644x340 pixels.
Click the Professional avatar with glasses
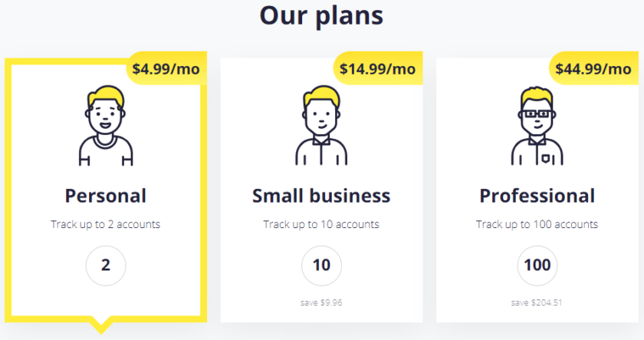click(537, 126)
